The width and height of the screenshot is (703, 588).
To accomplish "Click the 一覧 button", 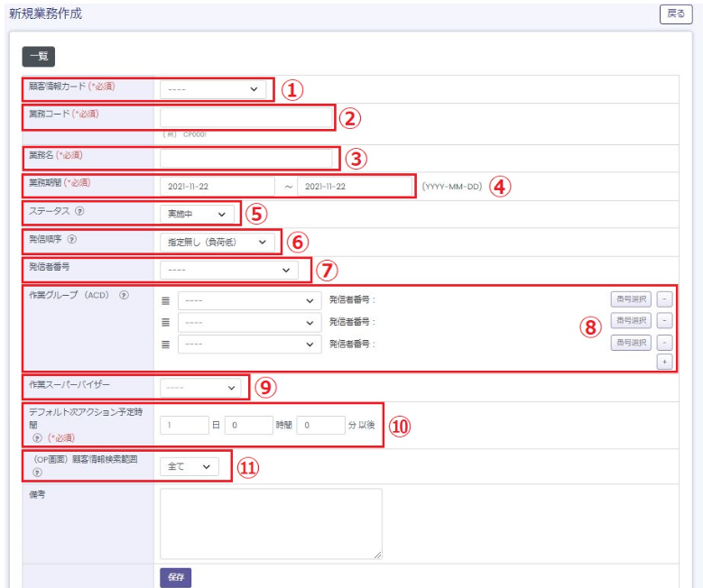I will pyautogui.click(x=39, y=57).
